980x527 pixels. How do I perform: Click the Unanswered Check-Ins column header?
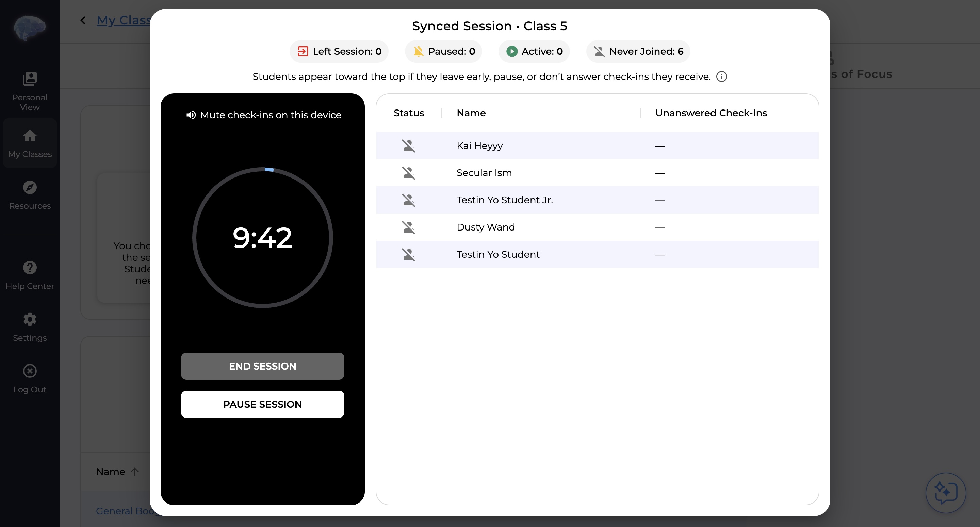tap(711, 113)
